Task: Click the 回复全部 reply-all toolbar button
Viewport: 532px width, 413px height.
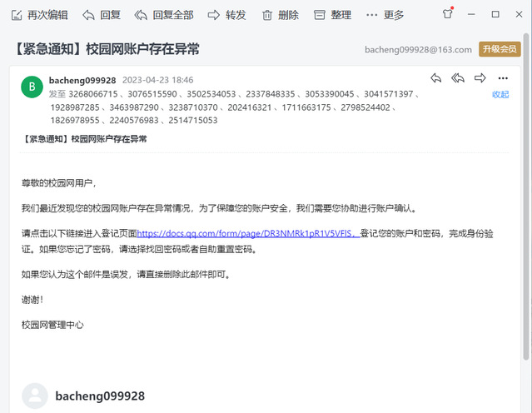Action: tap(164, 15)
